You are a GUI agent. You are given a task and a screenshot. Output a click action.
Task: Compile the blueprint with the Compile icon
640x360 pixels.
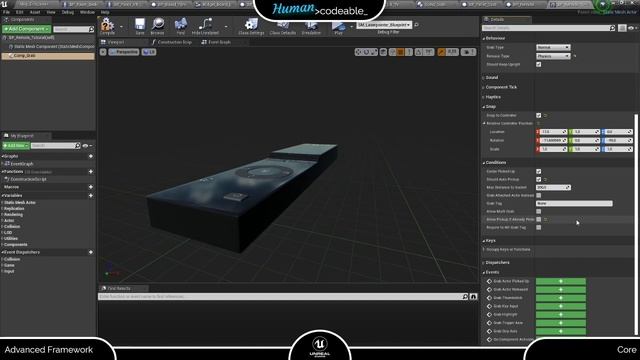point(107,25)
